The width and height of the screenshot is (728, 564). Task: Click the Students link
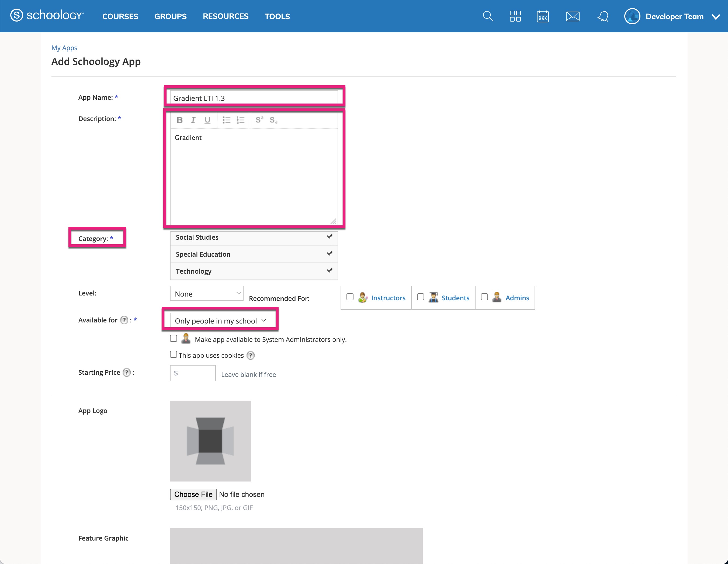coord(455,298)
